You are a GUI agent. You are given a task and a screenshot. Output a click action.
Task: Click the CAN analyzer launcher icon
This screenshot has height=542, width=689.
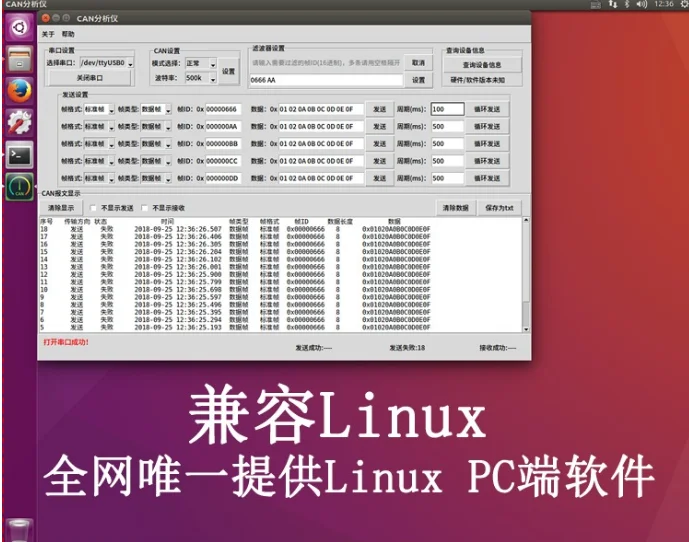(19, 187)
